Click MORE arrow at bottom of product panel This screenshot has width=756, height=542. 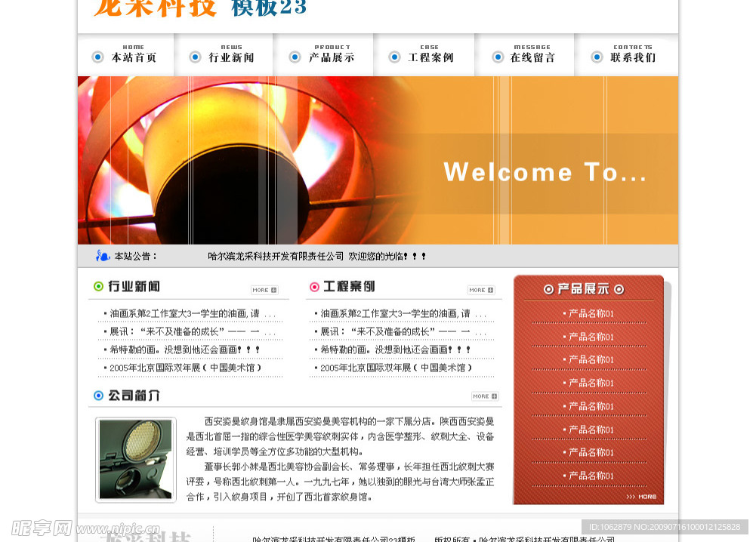point(641,496)
